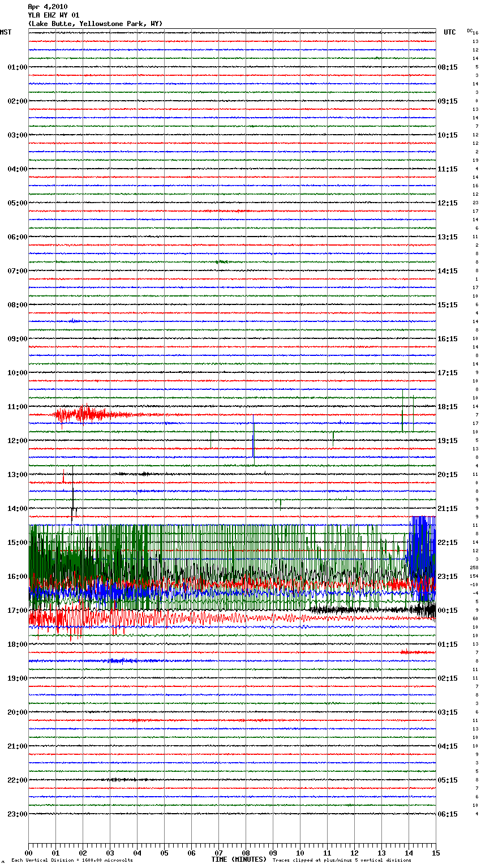Click the 00 minute tick on the bottom axis
This screenshot has height=868, width=481.
point(28,853)
